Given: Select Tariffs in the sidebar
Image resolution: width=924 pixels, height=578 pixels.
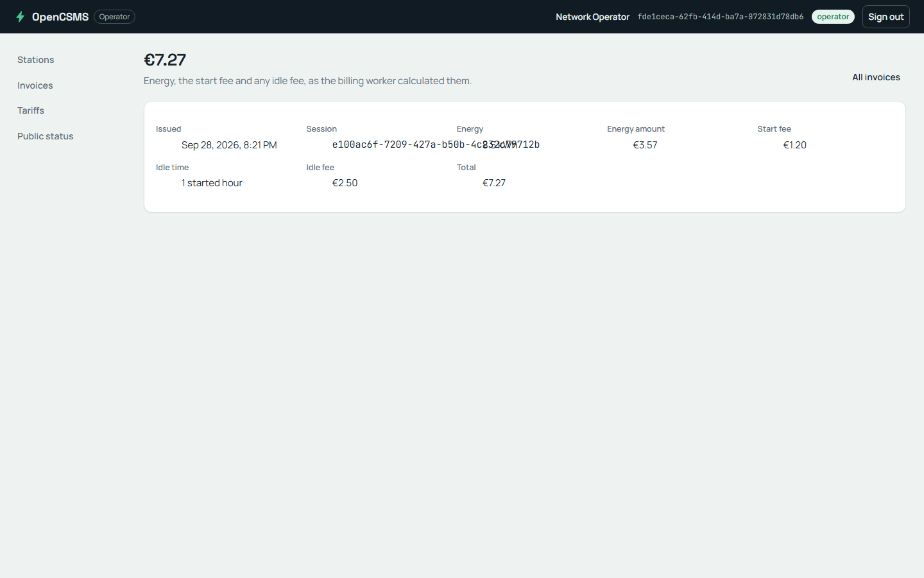Looking at the screenshot, I should pos(31,110).
